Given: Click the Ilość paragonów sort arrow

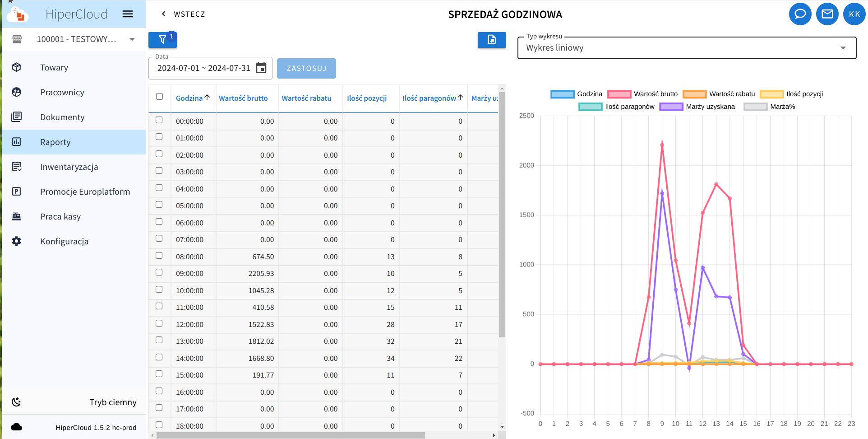Looking at the screenshot, I should pos(461,97).
